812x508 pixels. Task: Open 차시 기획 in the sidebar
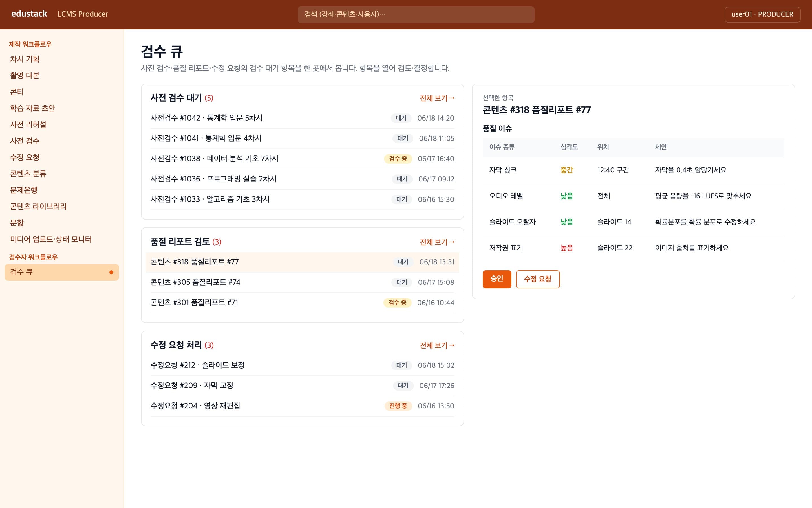point(62,59)
